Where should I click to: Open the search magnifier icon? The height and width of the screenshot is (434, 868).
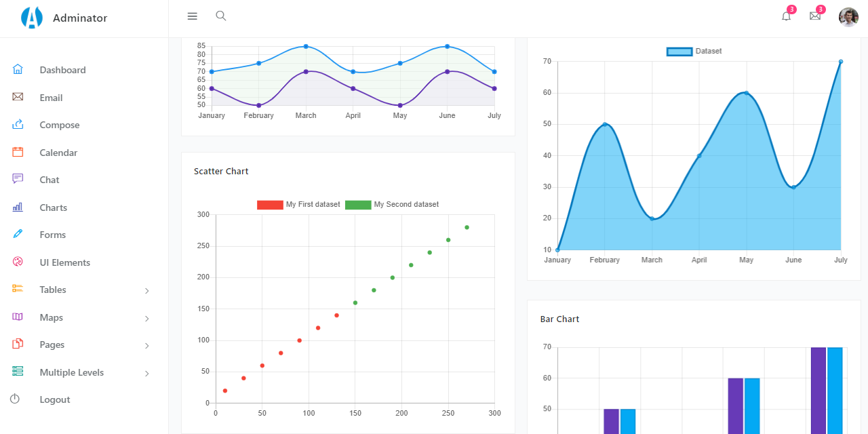pos(221,15)
